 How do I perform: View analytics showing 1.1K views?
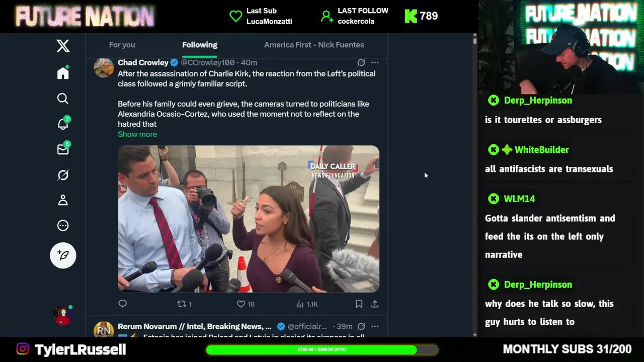tap(307, 304)
